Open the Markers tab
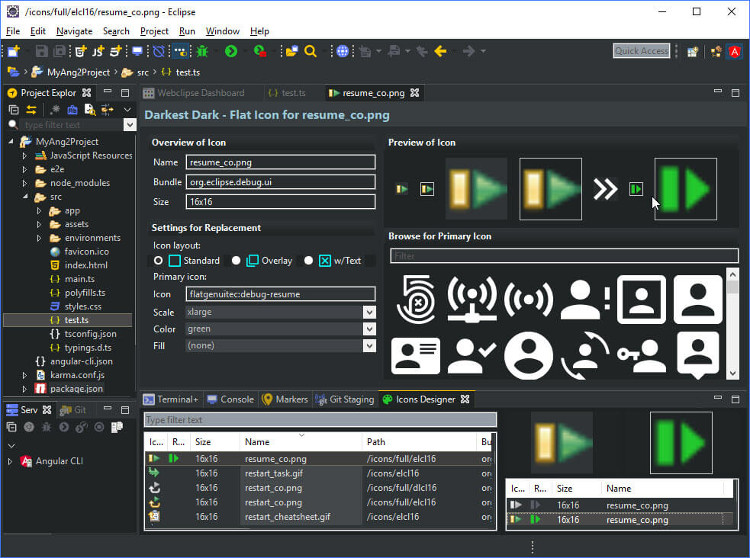 coord(285,399)
